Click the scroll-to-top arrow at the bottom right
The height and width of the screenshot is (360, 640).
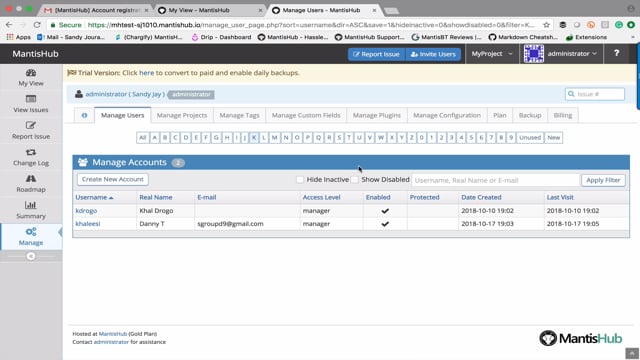pos(632,353)
